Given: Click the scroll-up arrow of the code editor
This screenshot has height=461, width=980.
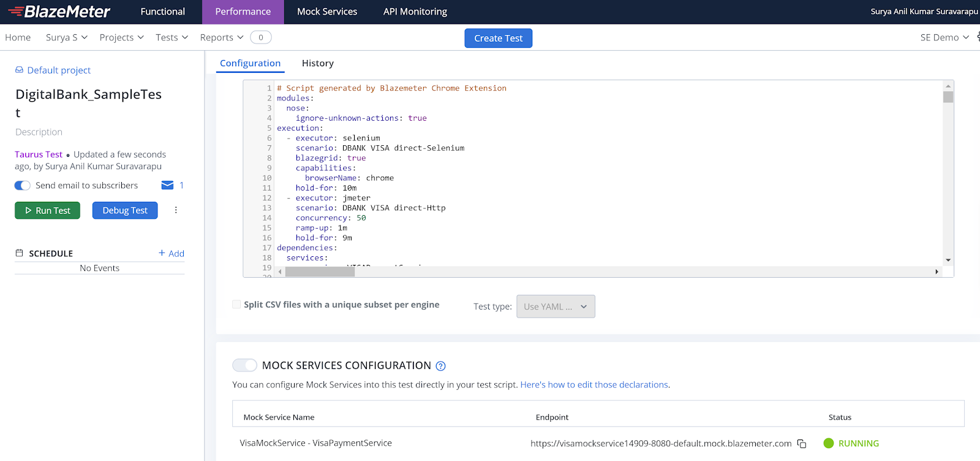Looking at the screenshot, I should [x=948, y=86].
